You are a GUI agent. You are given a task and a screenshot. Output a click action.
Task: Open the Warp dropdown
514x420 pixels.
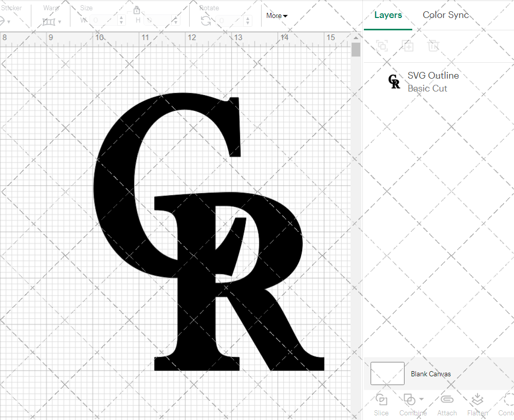click(x=52, y=22)
